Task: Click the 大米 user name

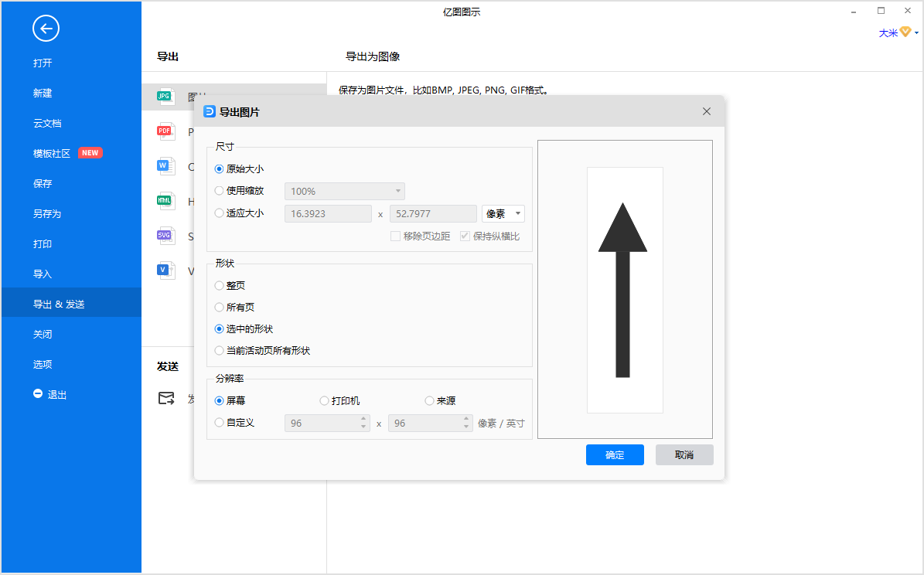Action: (x=888, y=33)
